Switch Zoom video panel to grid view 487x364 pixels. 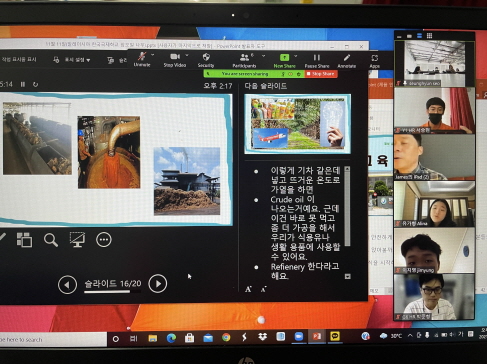[430, 36]
